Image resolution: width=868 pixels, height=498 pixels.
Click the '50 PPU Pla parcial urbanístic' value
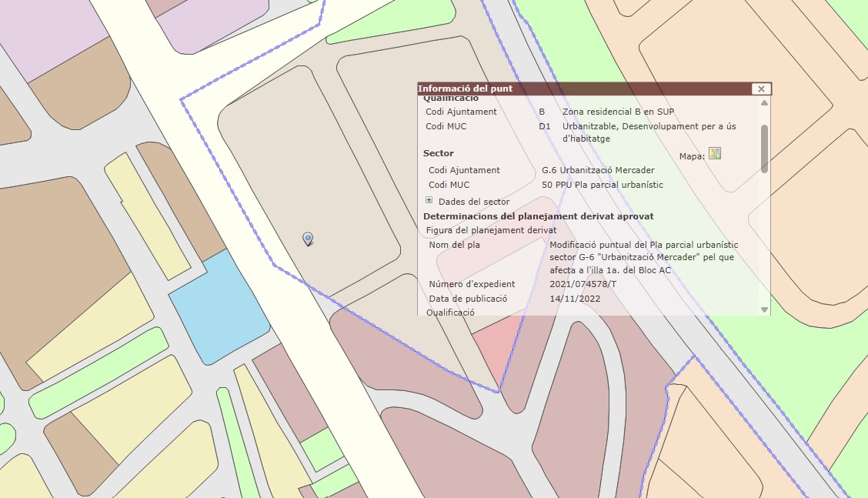(x=602, y=185)
